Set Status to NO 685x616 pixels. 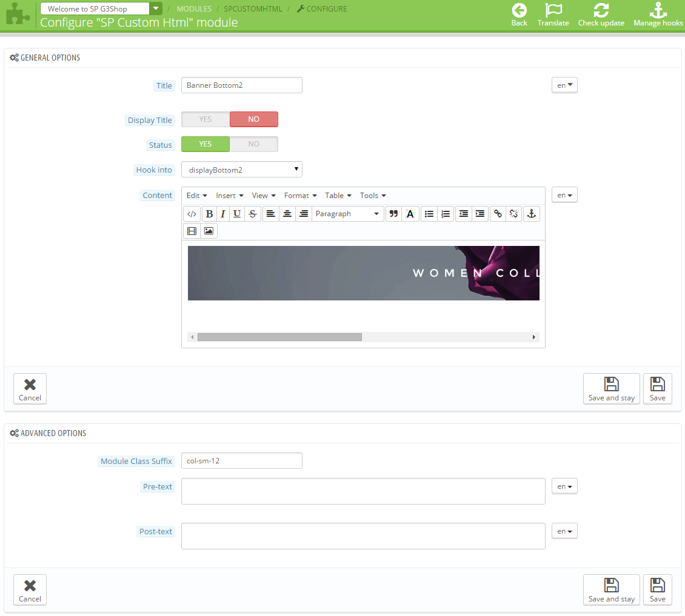point(254,144)
